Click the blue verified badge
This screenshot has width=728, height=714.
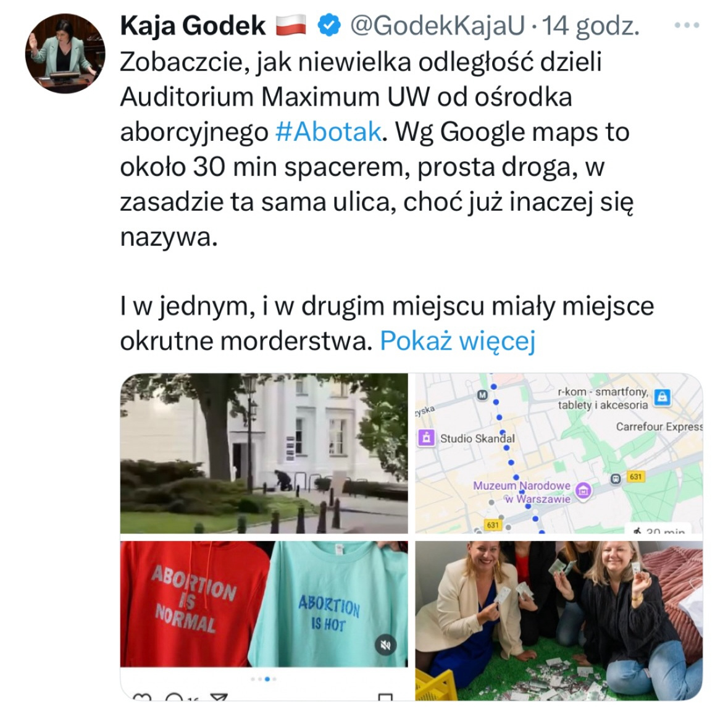(x=328, y=25)
